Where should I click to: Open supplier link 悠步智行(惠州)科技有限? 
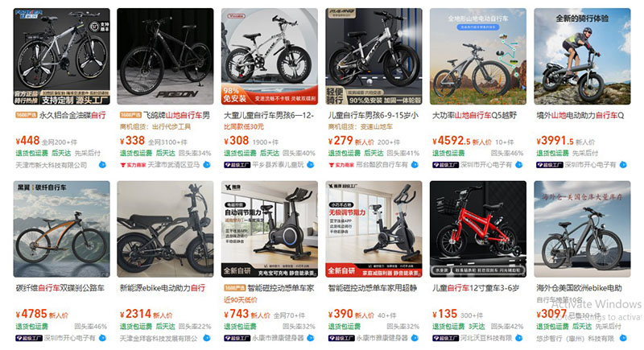(x=575, y=338)
